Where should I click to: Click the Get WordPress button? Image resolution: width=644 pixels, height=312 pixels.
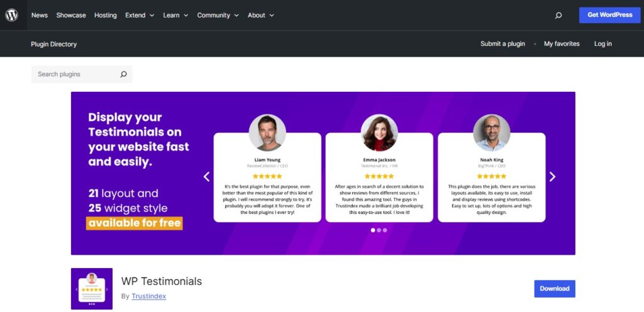(609, 14)
